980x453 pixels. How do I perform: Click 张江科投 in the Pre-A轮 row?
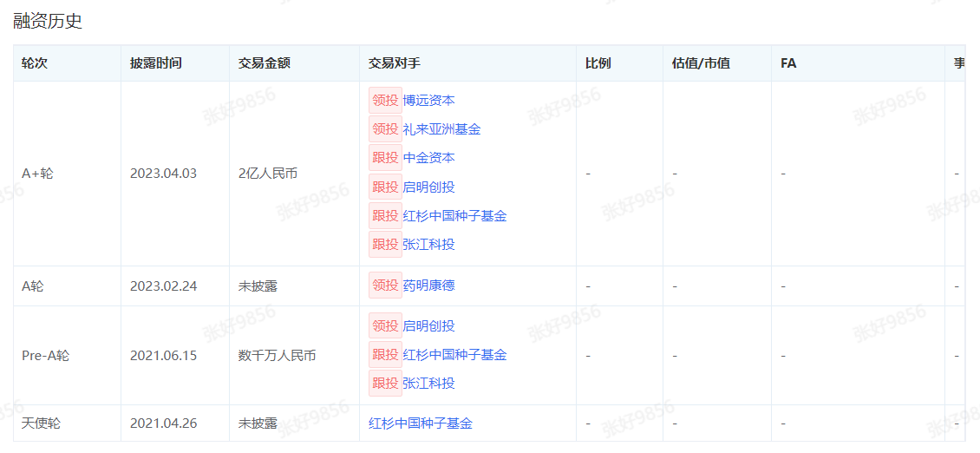pos(428,384)
